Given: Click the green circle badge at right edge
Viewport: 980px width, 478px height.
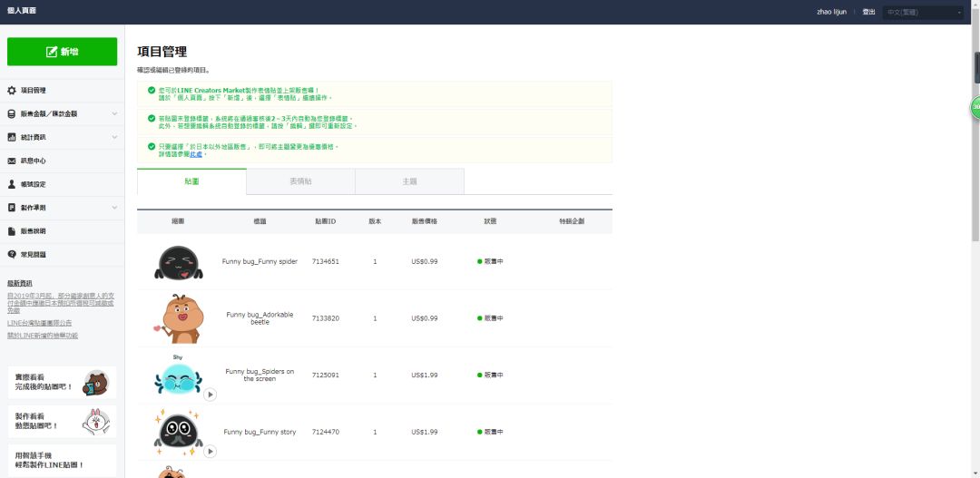Looking at the screenshot, I should click(975, 107).
